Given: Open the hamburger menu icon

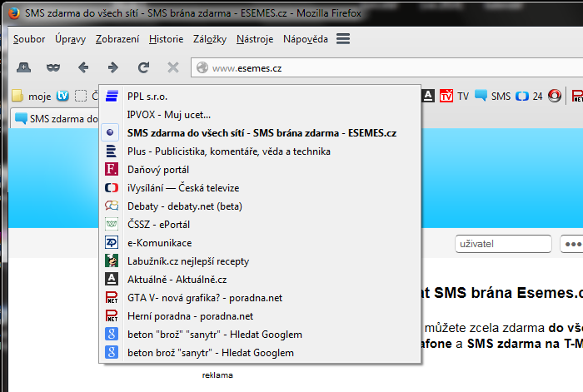Looking at the screenshot, I should pos(343,38).
